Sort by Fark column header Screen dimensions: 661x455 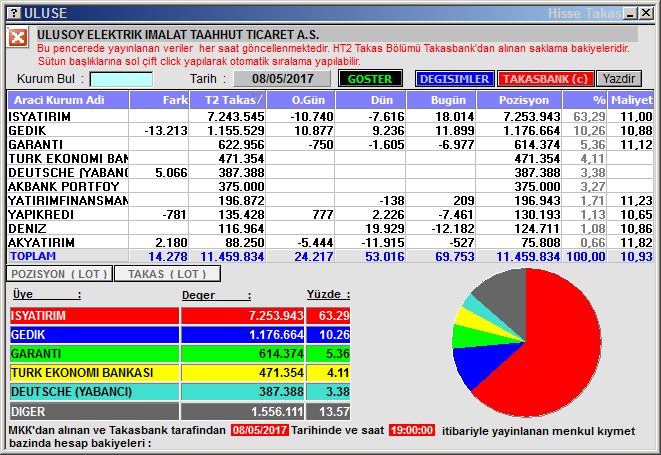(x=159, y=100)
